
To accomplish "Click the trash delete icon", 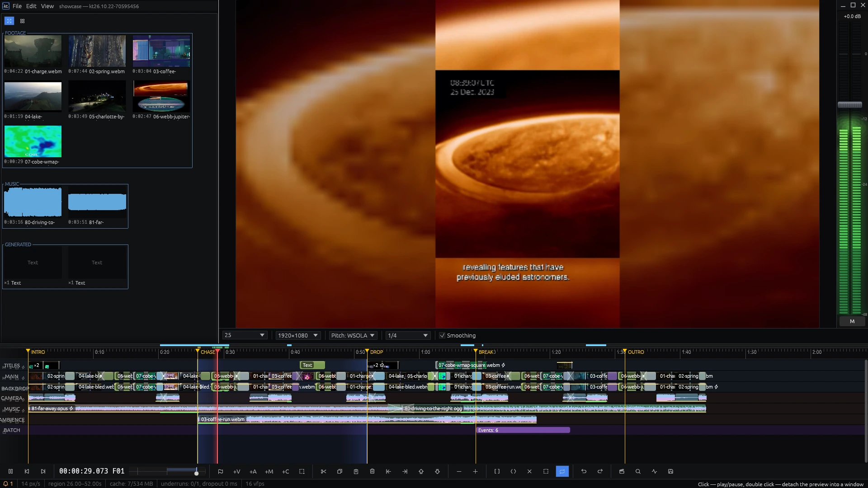I will point(372,471).
